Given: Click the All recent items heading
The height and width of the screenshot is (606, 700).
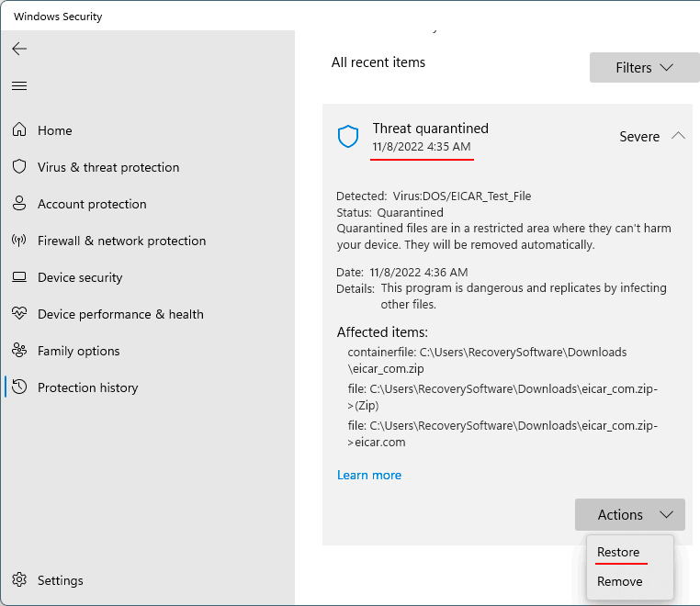Looking at the screenshot, I should point(378,62).
